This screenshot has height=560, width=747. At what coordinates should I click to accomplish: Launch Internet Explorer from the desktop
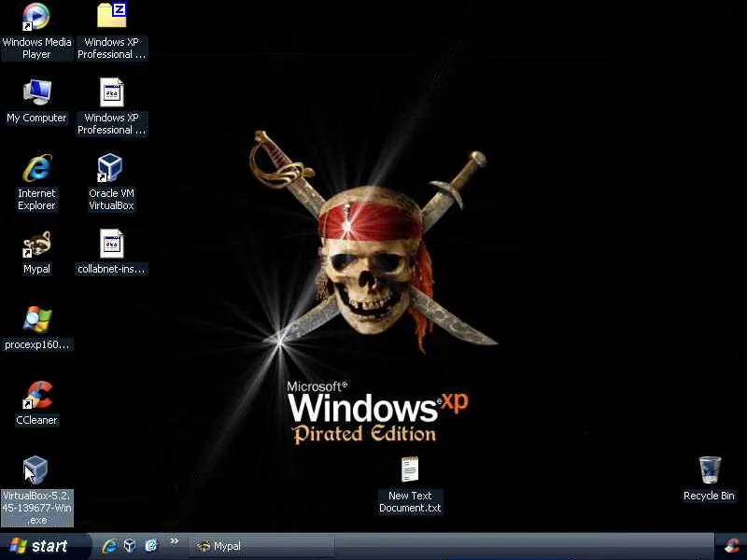[36, 182]
